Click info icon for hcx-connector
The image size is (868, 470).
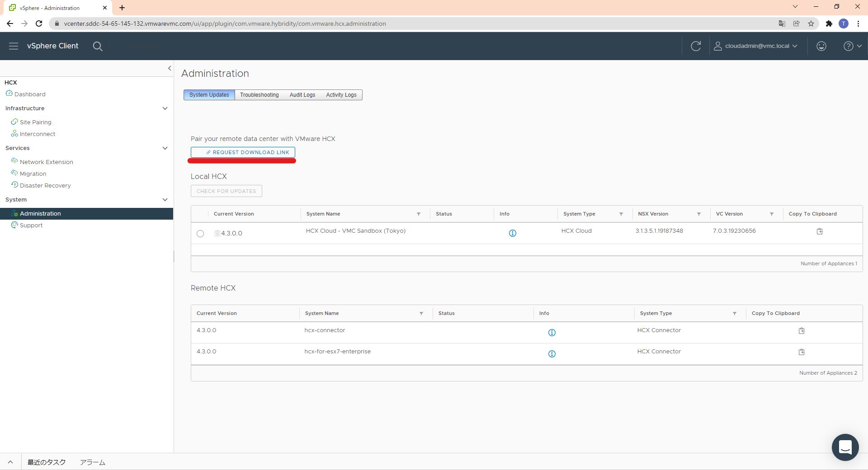point(552,333)
